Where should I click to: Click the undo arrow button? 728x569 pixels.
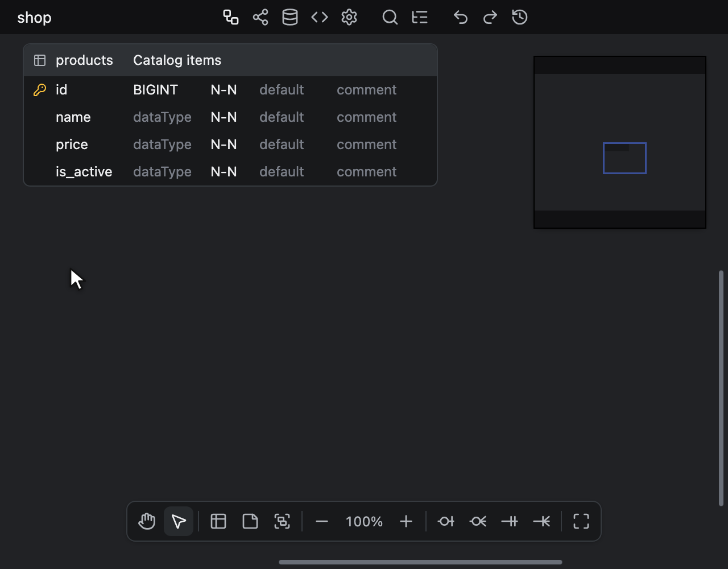coord(461,17)
